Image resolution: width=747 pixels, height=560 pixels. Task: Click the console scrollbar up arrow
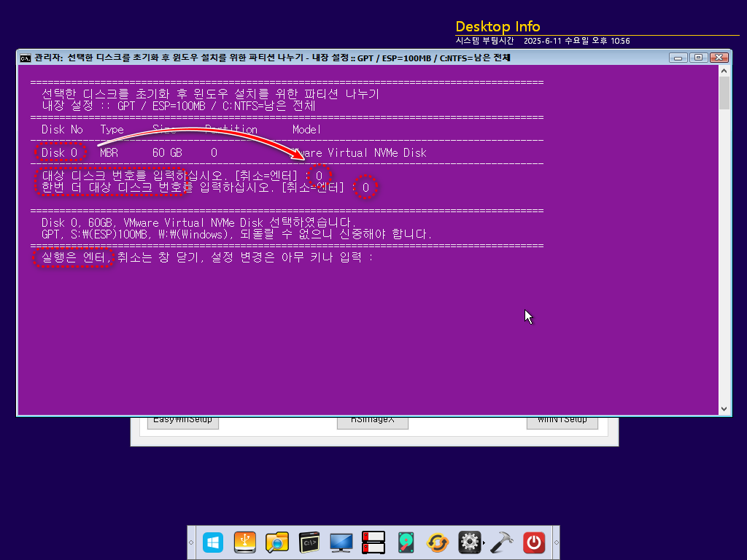[x=724, y=71]
